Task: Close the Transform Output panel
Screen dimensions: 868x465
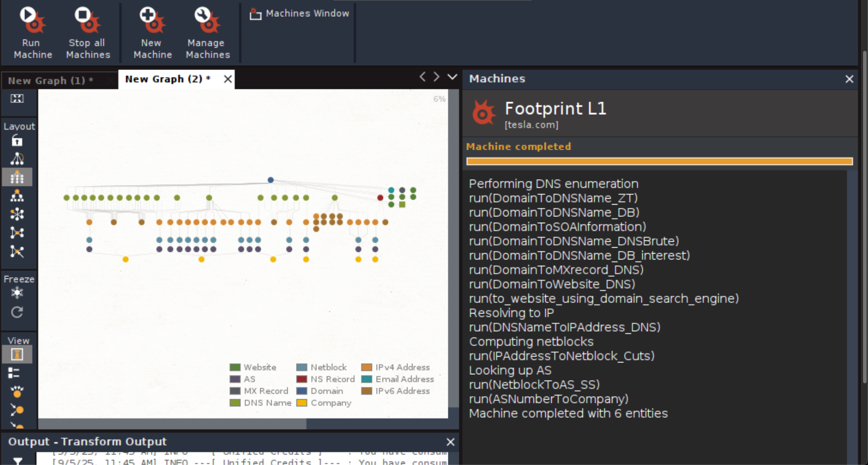Action: [451, 442]
